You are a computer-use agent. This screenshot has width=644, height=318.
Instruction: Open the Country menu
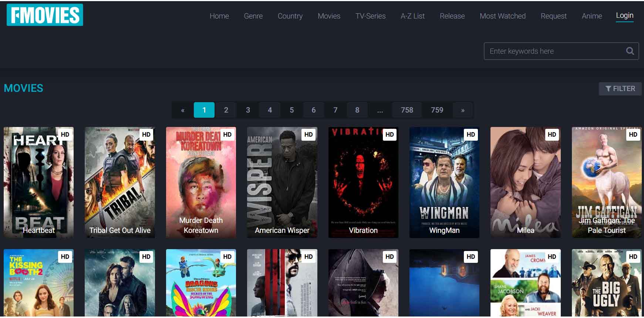coord(290,16)
